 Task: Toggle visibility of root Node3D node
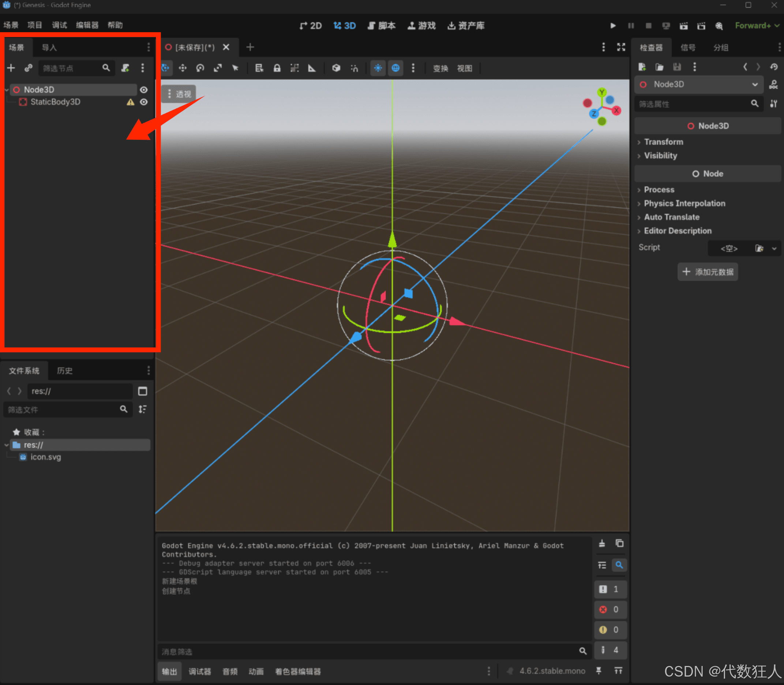[x=144, y=90]
